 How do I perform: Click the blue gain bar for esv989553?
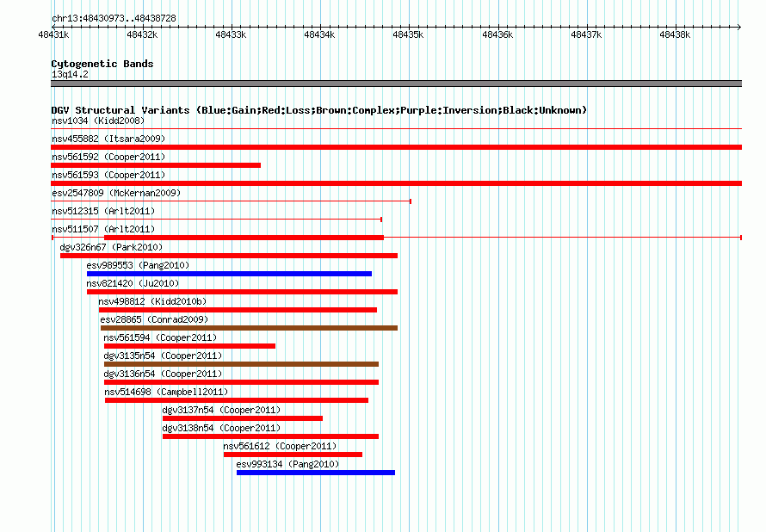pyautogui.click(x=229, y=274)
